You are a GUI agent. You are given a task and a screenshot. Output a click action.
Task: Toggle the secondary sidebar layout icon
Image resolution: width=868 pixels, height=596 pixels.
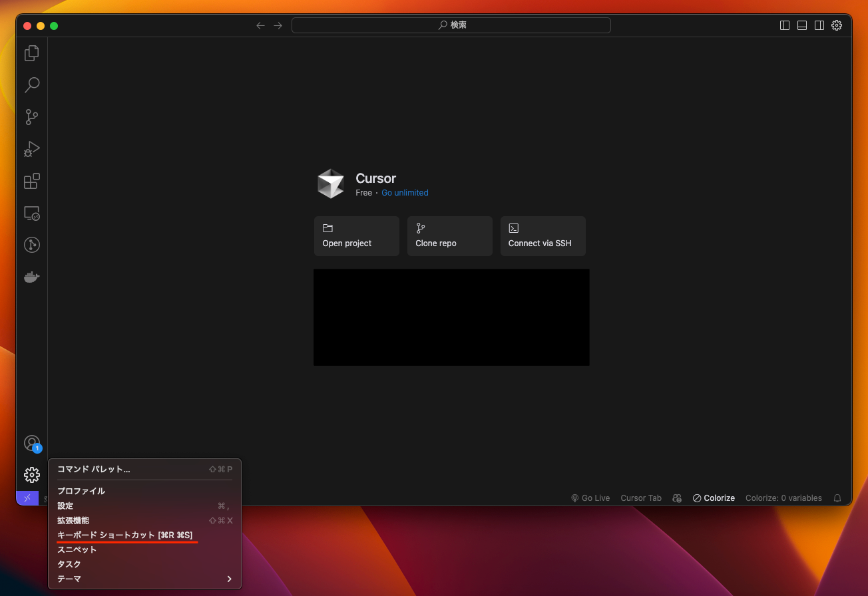[819, 25]
